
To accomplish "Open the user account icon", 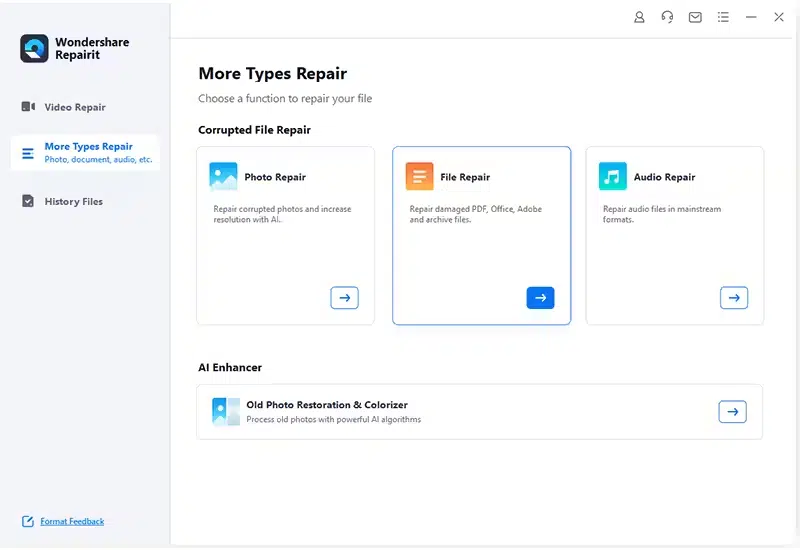I will (x=640, y=17).
